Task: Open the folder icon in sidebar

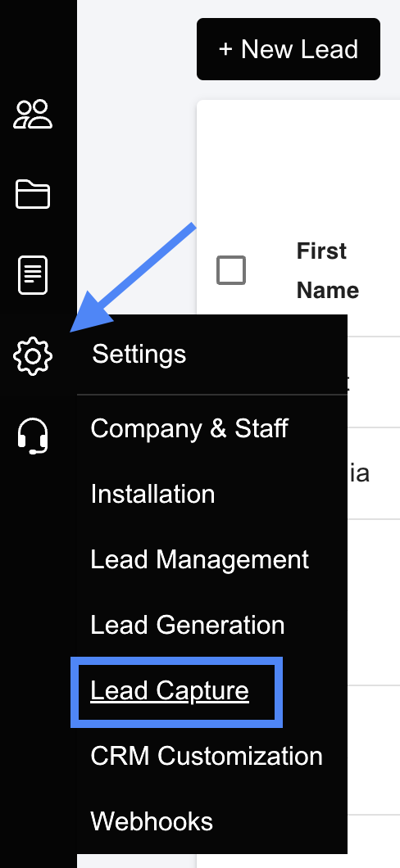Action: click(x=33, y=194)
